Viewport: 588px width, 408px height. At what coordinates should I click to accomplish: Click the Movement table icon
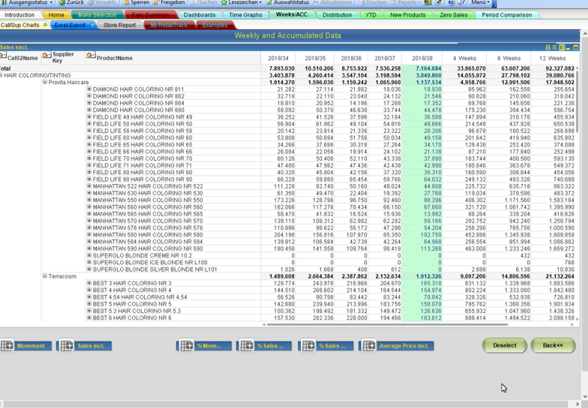7,346
